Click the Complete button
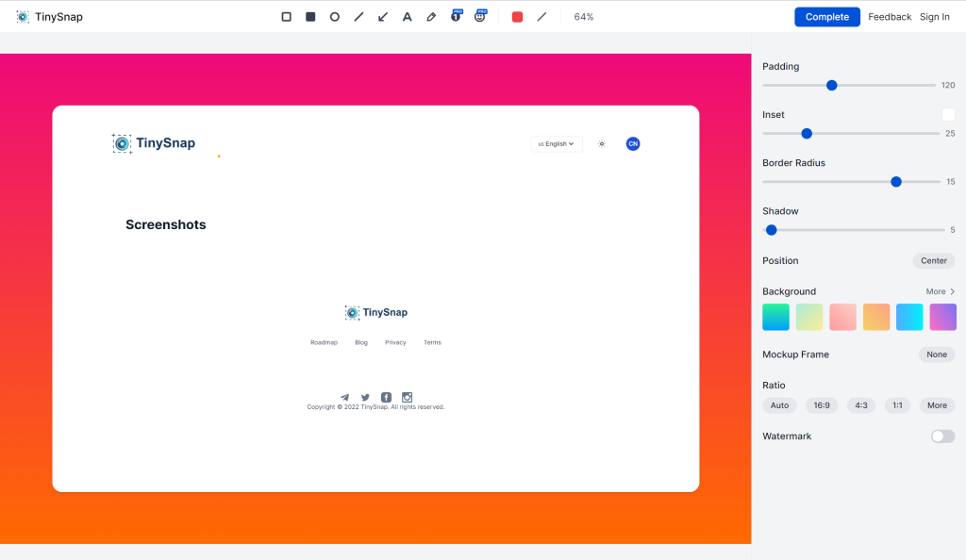This screenshot has height=560, width=966. 826,17
